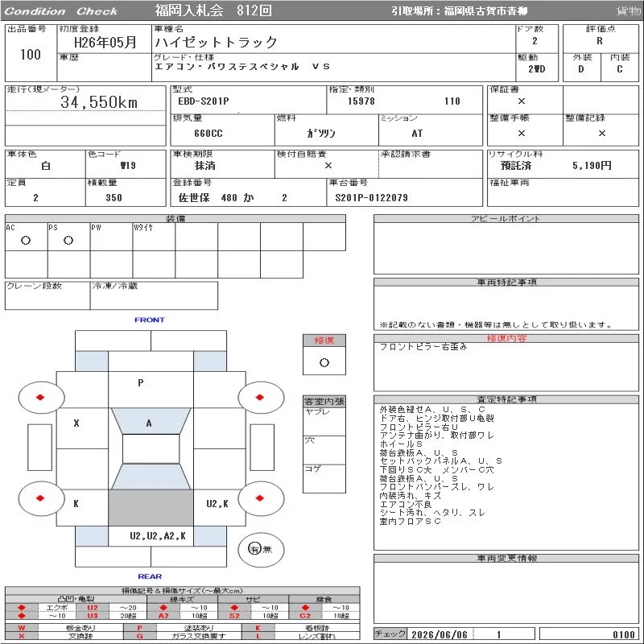Click the designation number 15978

pos(361,101)
